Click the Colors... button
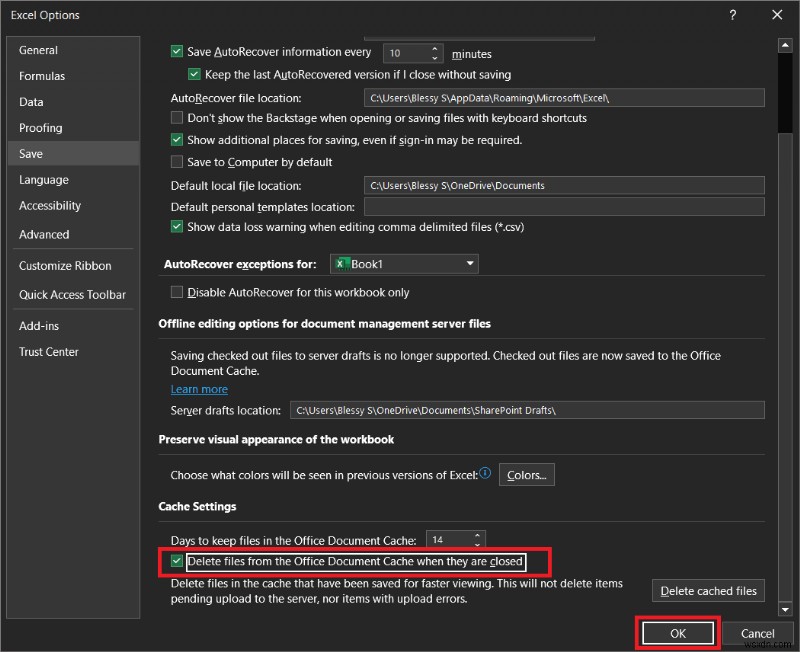This screenshot has height=652, width=800. tap(527, 475)
